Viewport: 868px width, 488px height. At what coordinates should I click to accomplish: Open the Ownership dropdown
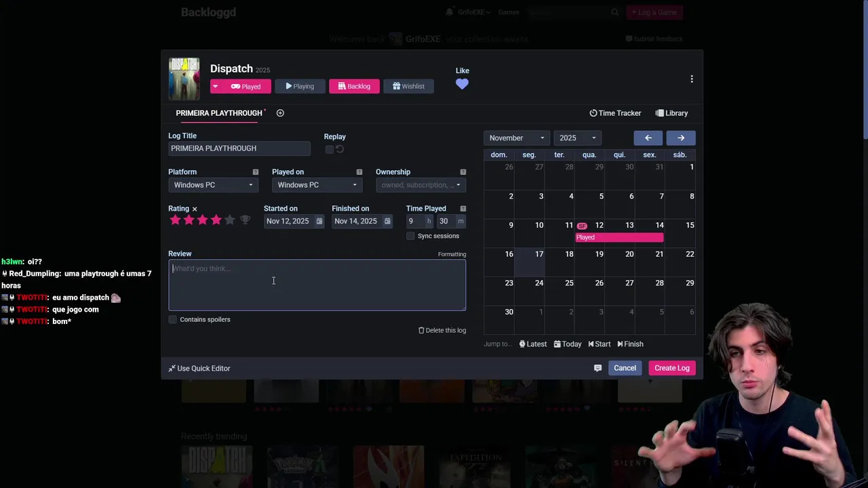pos(420,185)
